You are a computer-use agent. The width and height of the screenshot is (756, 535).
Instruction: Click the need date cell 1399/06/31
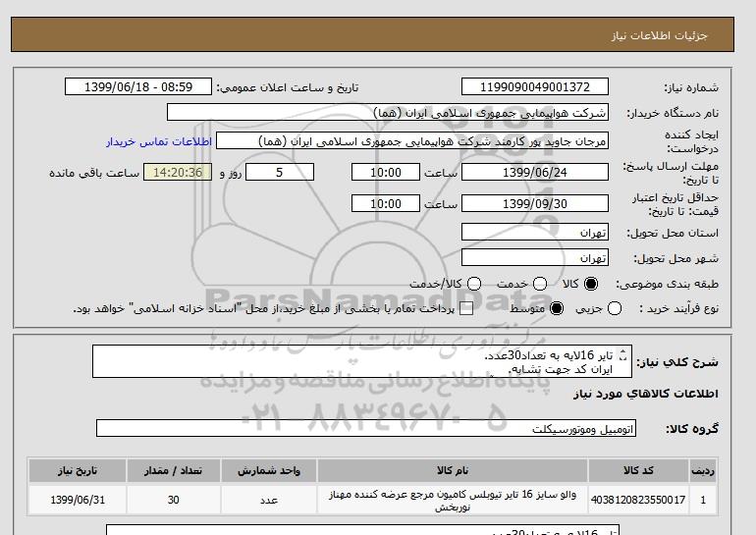tap(78, 500)
